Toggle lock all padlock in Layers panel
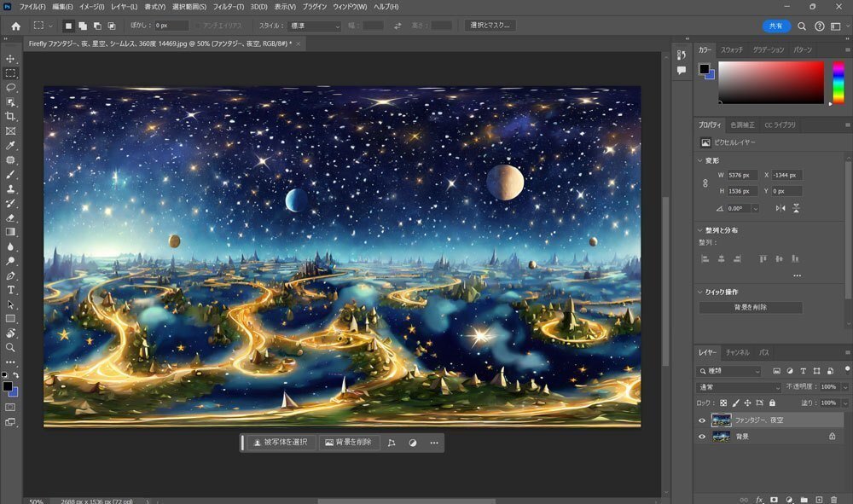853x504 pixels. 772,403
